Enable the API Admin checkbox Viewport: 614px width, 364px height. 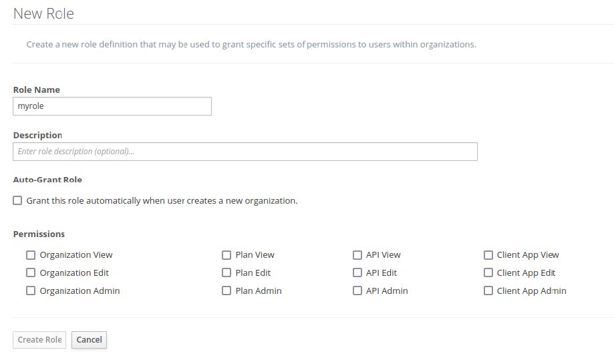coord(357,291)
